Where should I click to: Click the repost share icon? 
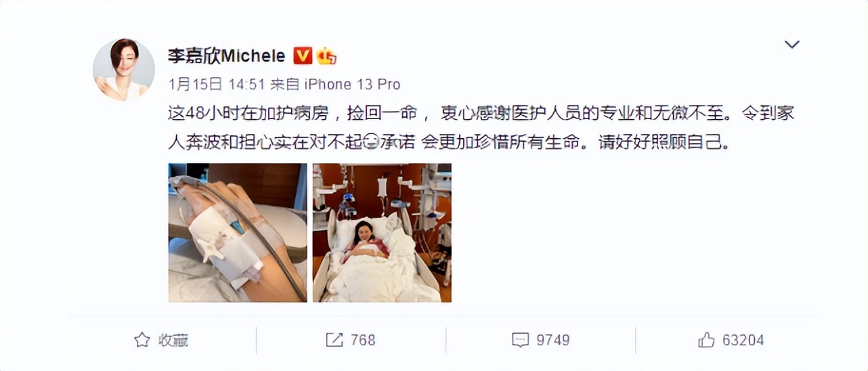(x=334, y=340)
